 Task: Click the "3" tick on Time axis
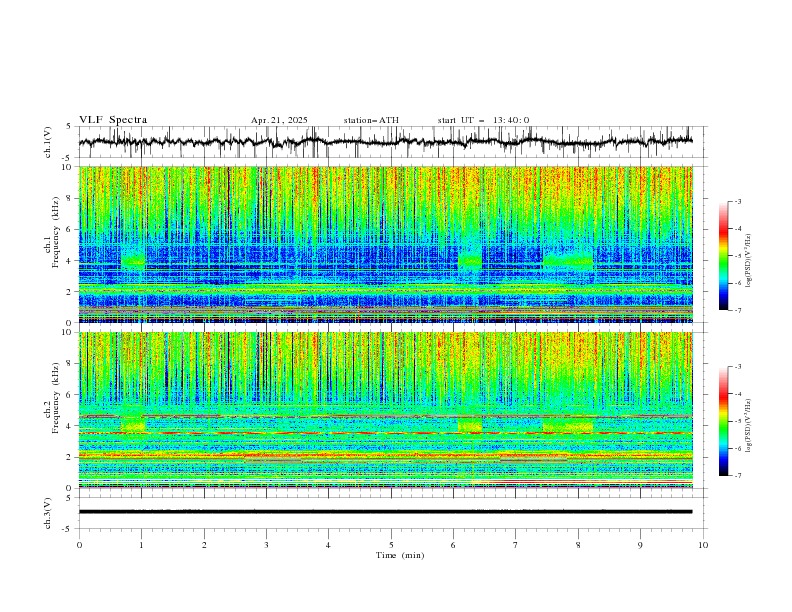tap(266, 545)
